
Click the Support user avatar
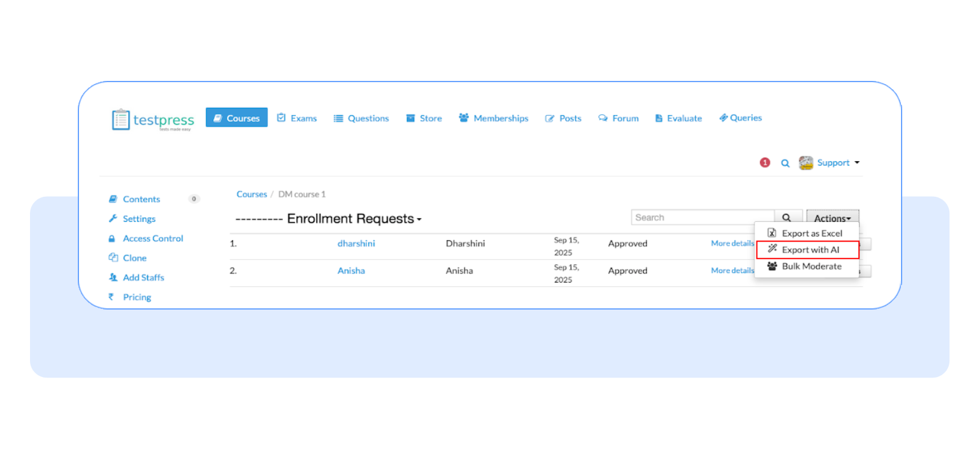806,162
